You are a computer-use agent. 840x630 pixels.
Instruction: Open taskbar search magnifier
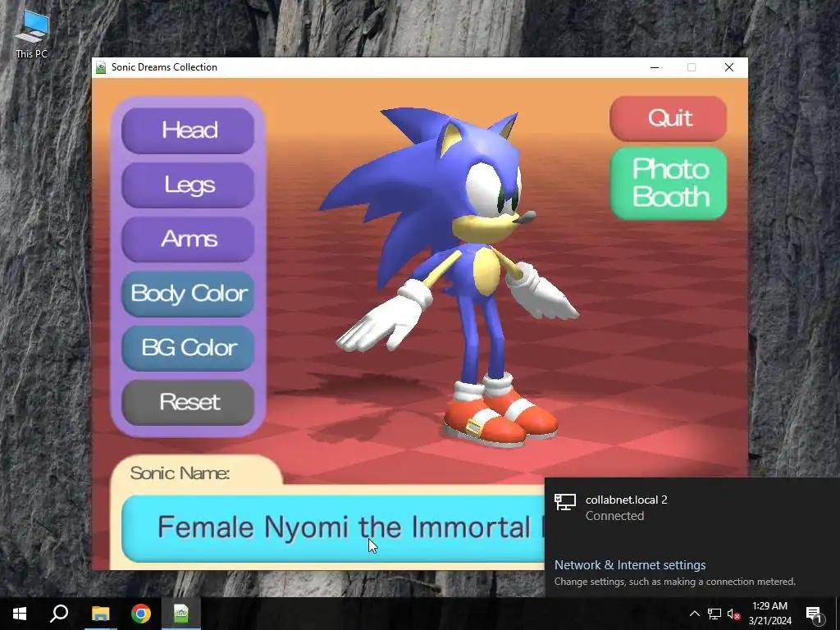(59, 614)
